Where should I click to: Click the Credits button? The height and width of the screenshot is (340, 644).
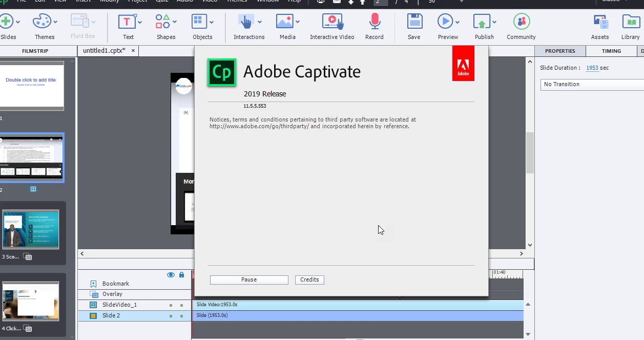[x=309, y=280]
